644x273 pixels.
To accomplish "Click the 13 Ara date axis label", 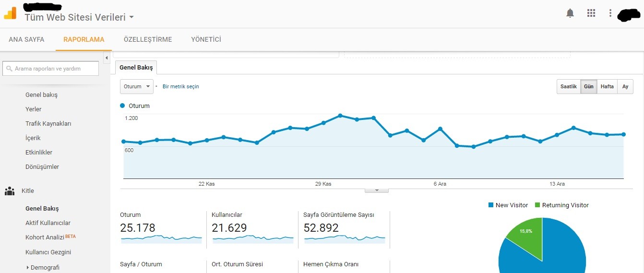I will point(557,184).
